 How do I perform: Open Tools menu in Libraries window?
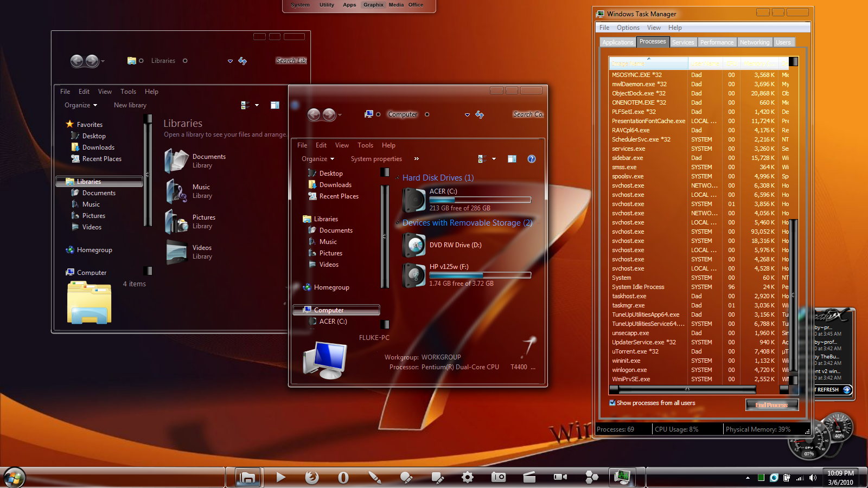coord(128,92)
